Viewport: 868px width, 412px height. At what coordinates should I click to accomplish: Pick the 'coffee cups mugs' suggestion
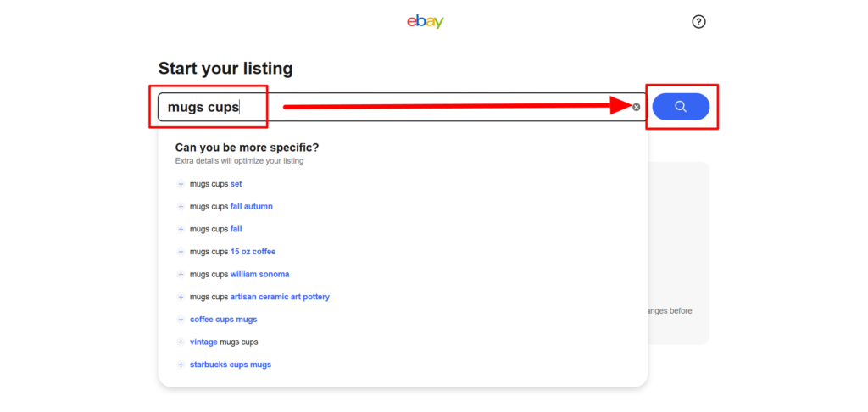[x=224, y=320]
